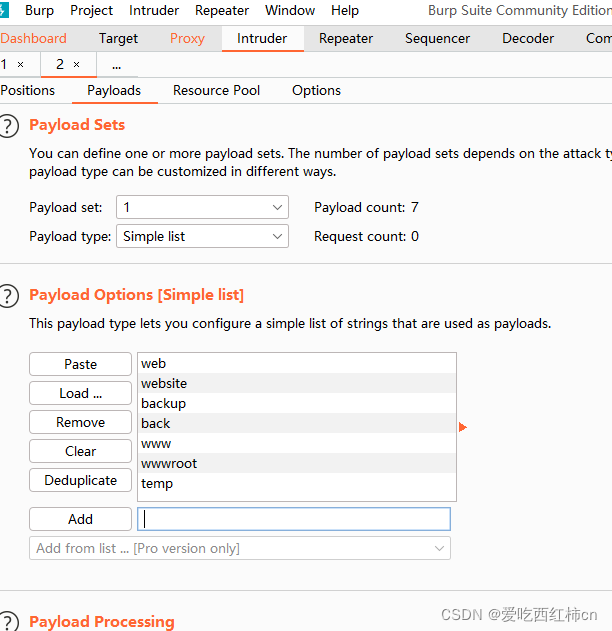The height and width of the screenshot is (631, 612).
Task: Select 'wwwroot' in the payload list
Action: pos(297,463)
